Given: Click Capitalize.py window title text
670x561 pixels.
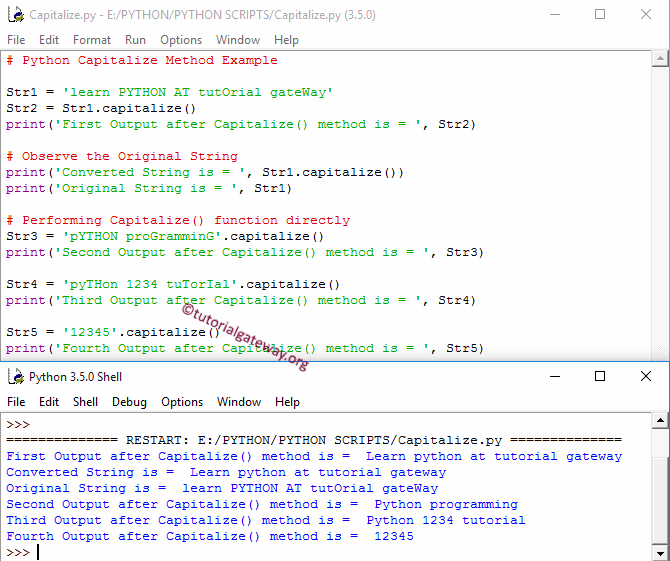Looking at the screenshot, I should click(203, 15).
